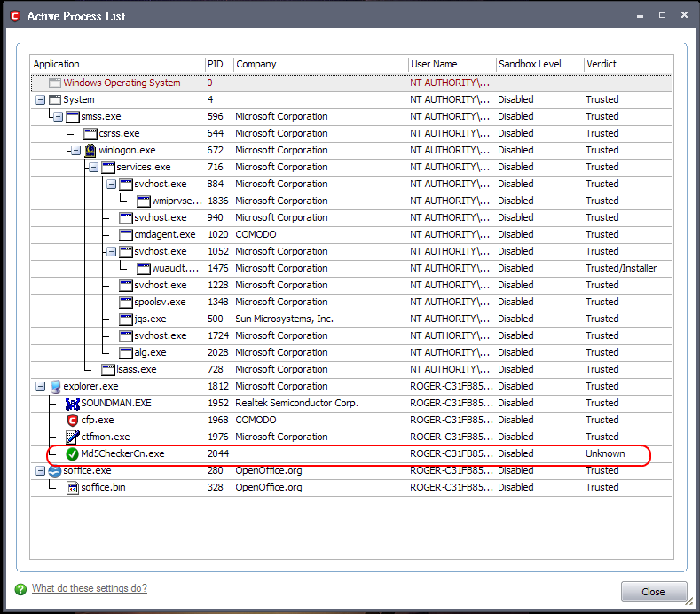Image resolution: width=700 pixels, height=614 pixels.
Task: Sort by the PID column header
Action: tap(219, 64)
